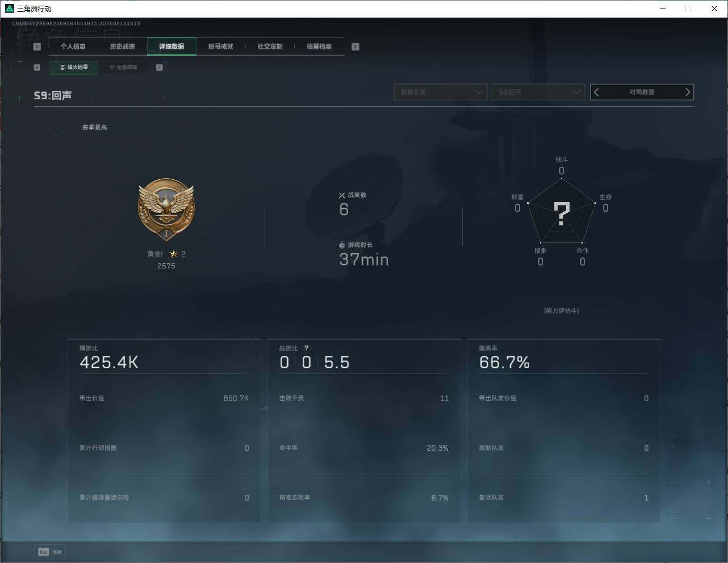Viewport: 728px width, 563px height.
Task: Select the 烽火地带 mode sub-tab
Action: pos(74,68)
